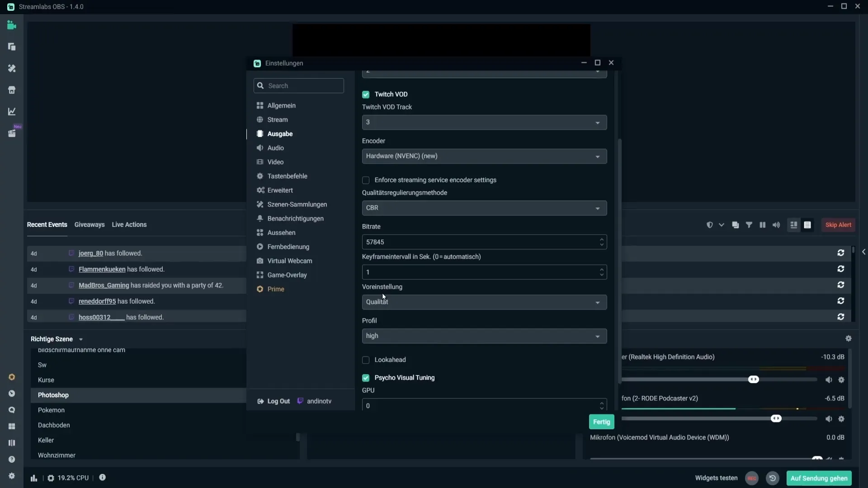Click the settings panel vertical scrollbar
868x488 pixels.
pos(620,261)
